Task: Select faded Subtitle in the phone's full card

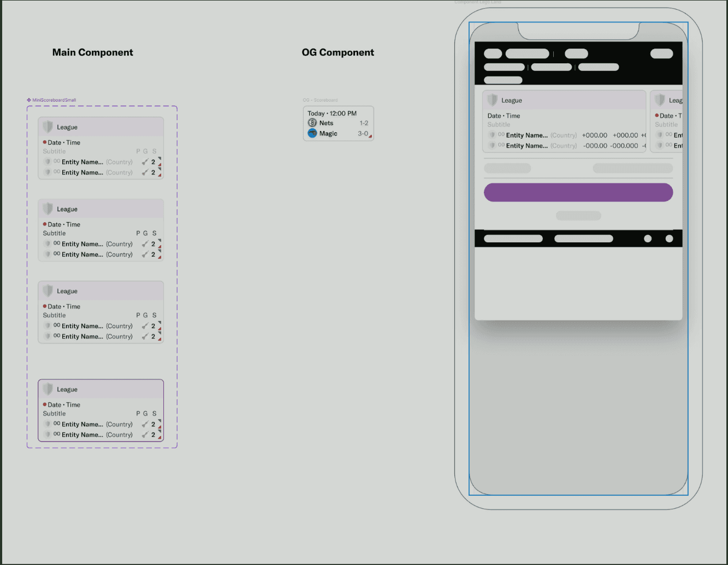Action: (499, 124)
